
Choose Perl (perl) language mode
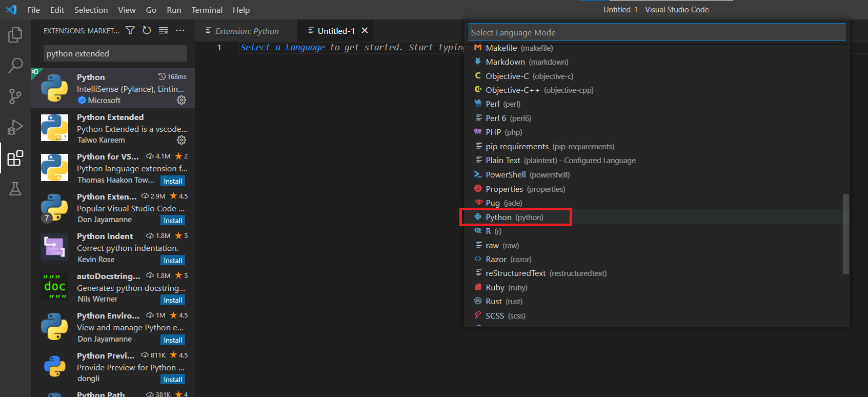point(657,104)
